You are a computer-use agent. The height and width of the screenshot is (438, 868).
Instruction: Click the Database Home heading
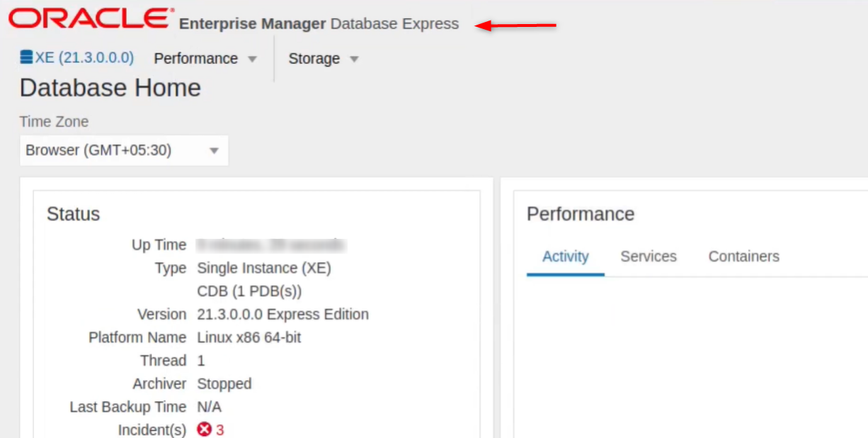tap(110, 87)
